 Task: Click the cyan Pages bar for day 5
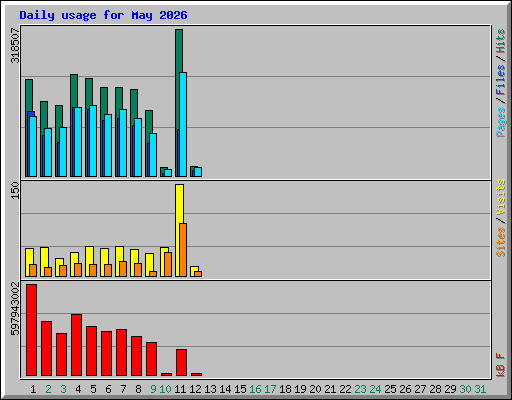click(93, 141)
